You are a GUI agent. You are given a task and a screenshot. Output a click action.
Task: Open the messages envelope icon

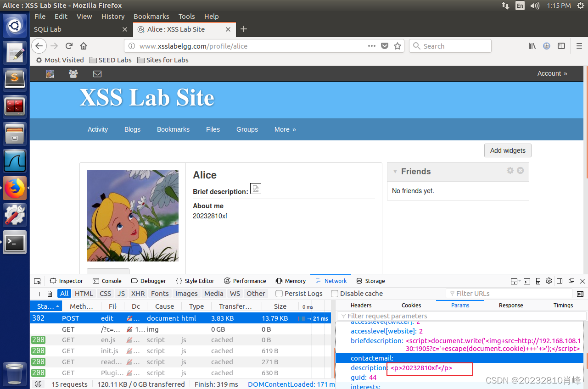[97, 73]
